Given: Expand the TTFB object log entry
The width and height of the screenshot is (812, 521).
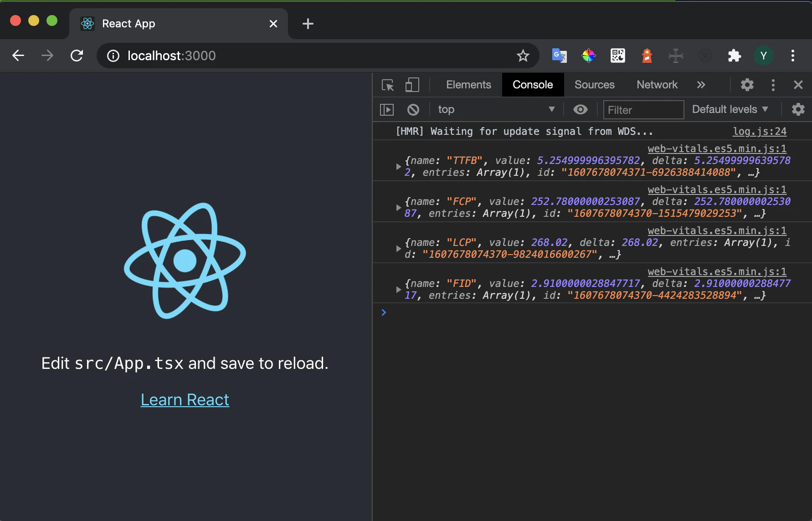Looking at the screenshot, I should click(x=399, y=167).
